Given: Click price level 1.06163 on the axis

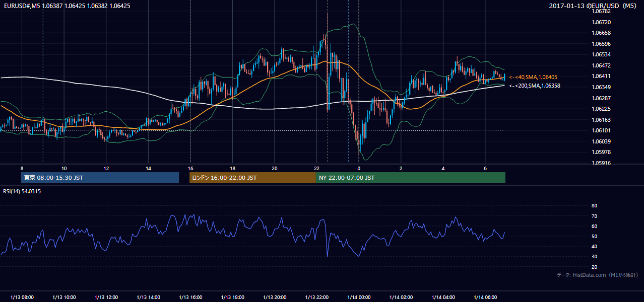Looking at the screenshot, I should 601,119.
